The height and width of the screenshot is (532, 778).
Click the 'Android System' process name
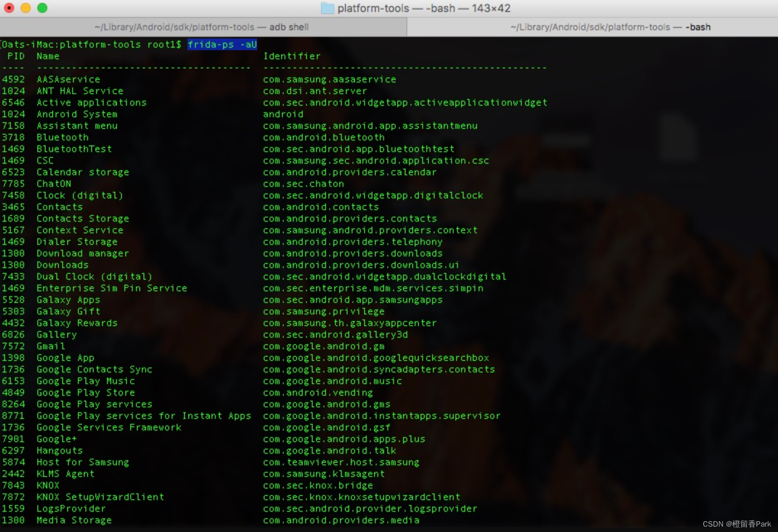tap(77, 114)
